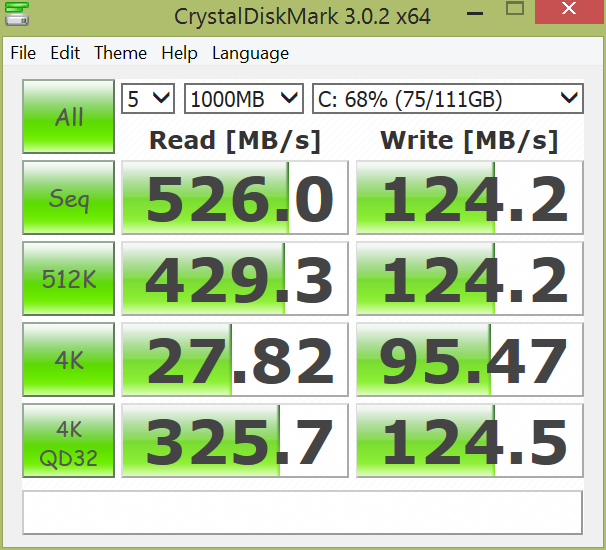Start the Seq benchmark test
Screen dimensions: 606x550
pos(68,198)
